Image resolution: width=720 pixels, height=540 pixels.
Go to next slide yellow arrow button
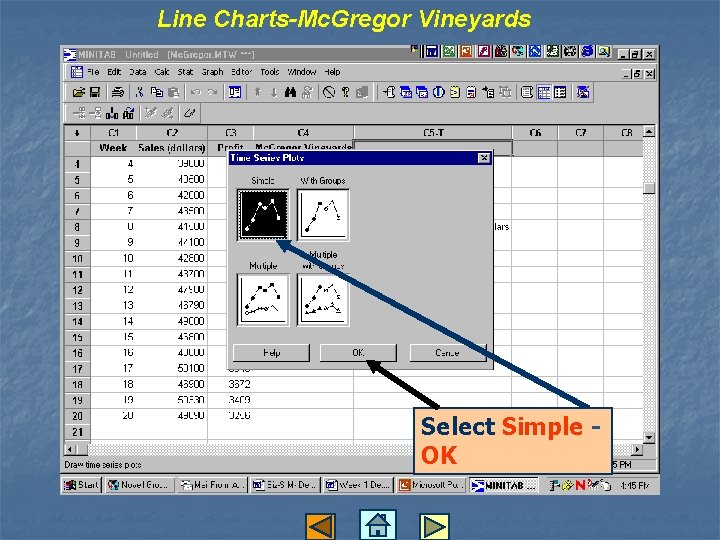[x=434, y=526]
